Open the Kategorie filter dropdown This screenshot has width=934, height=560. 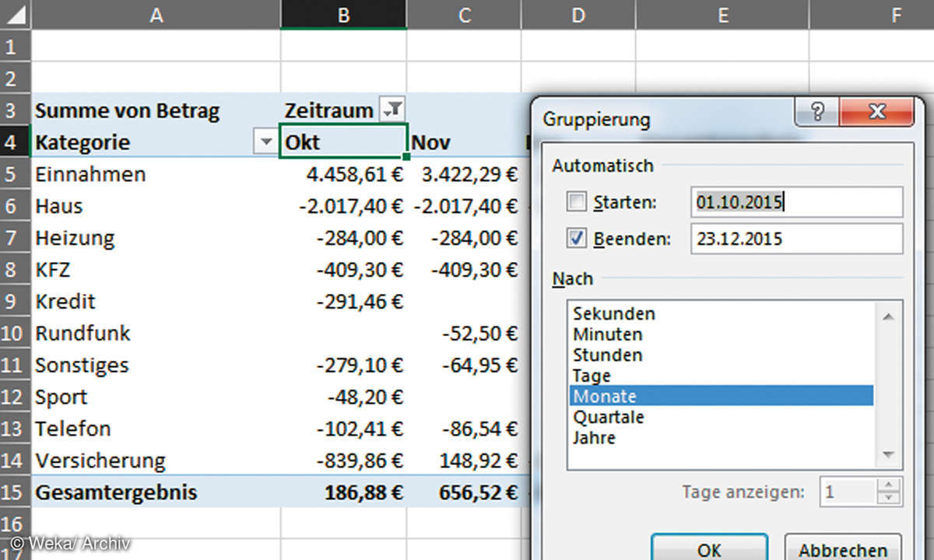coord(266,142)
